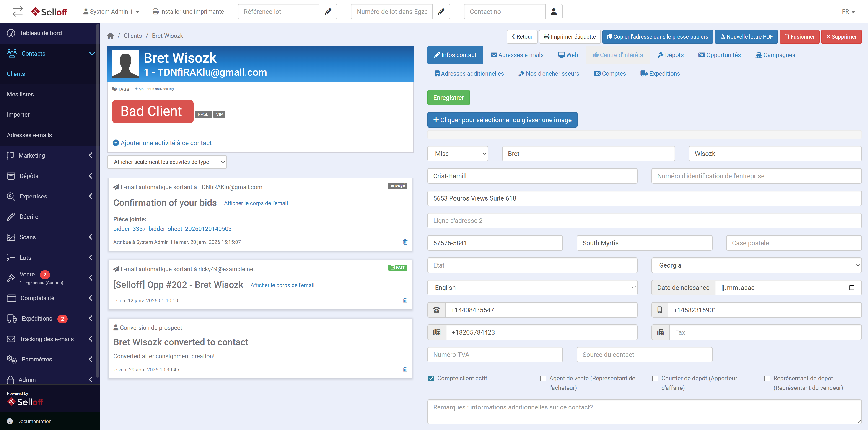The height and width of the screenshot is (430, 868).
Task: Click the pencil icon beside Référence lot
Action: (327, 12)
